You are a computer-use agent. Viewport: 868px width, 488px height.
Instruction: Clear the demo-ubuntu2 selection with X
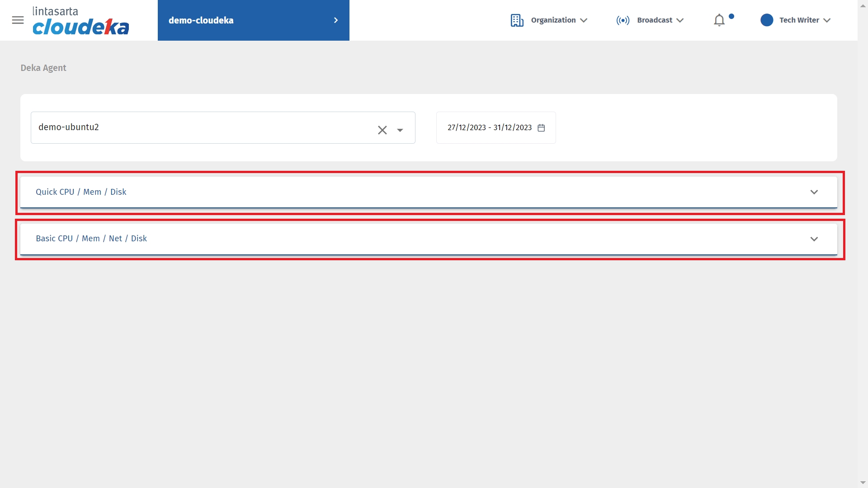pos(382,130)
